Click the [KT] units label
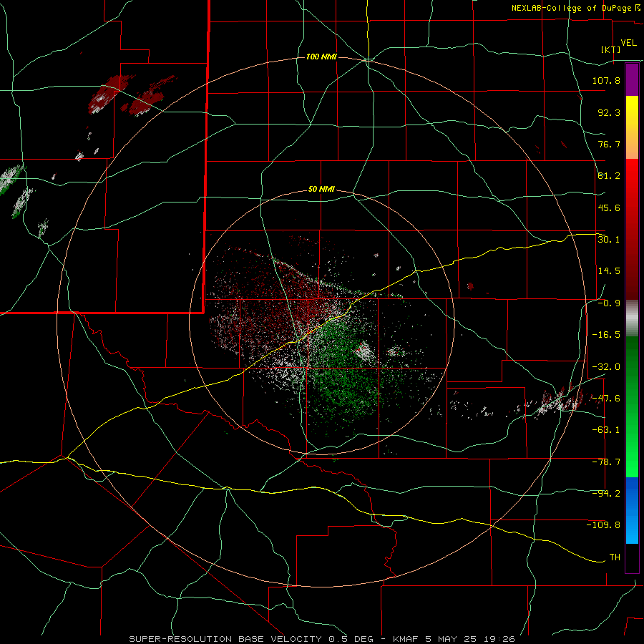Viewport: 644px width, 644px height. pyautogui.click(x=611, y=50)
